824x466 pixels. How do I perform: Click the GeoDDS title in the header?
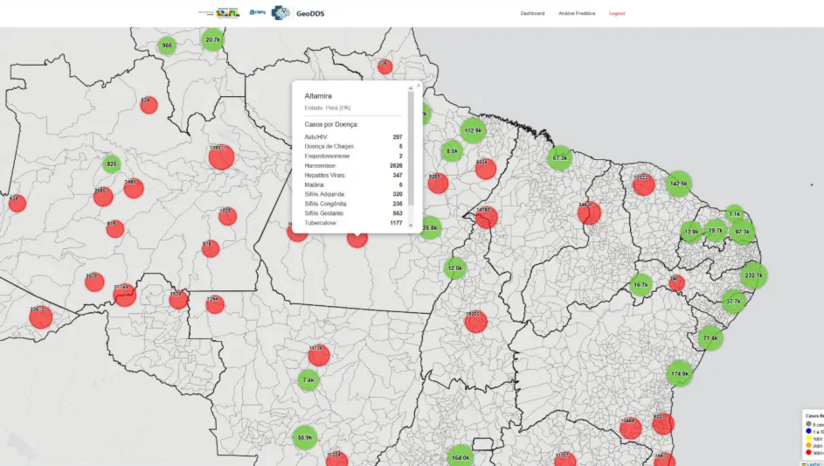point(310,14)
